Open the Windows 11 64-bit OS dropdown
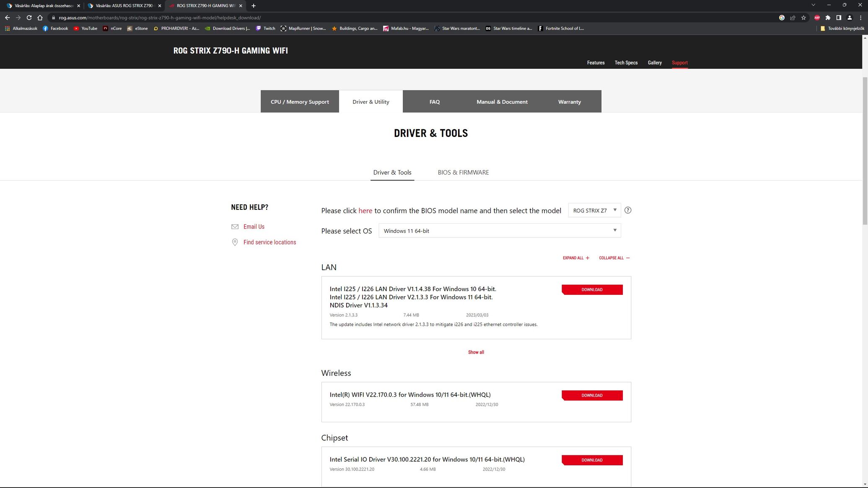868x488 pixels. (500, 231)
